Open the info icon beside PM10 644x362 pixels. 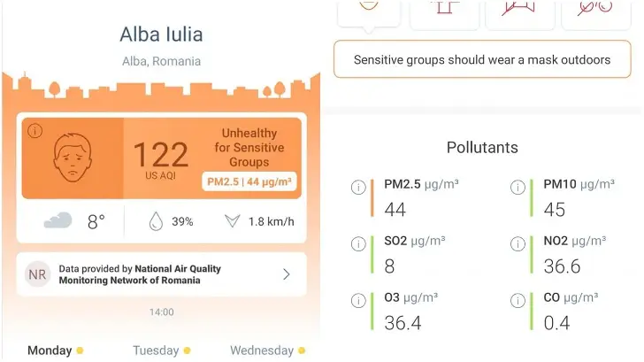[x=517, y=188]
